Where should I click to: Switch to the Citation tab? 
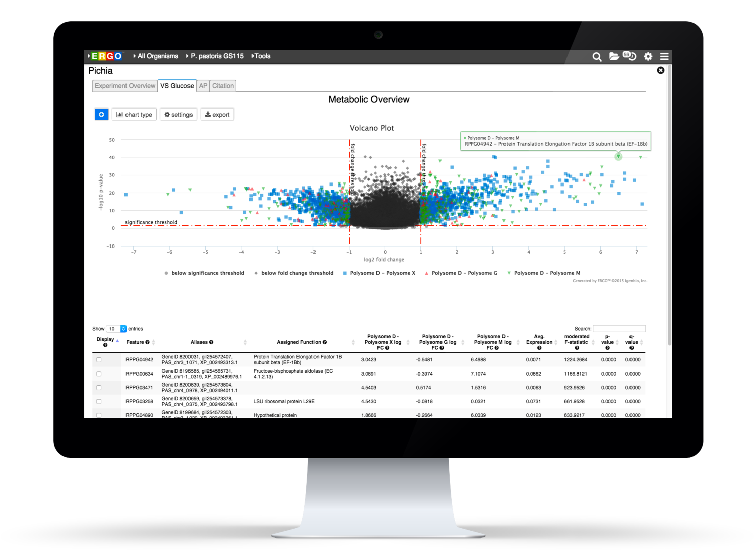(223, 86)
